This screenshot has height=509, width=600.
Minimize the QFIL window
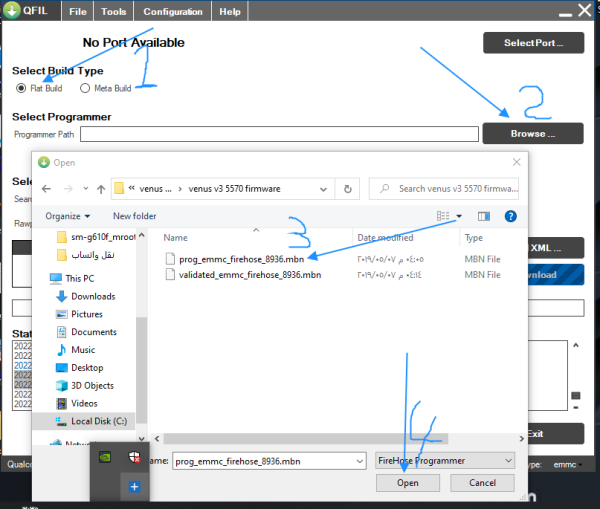565,13
